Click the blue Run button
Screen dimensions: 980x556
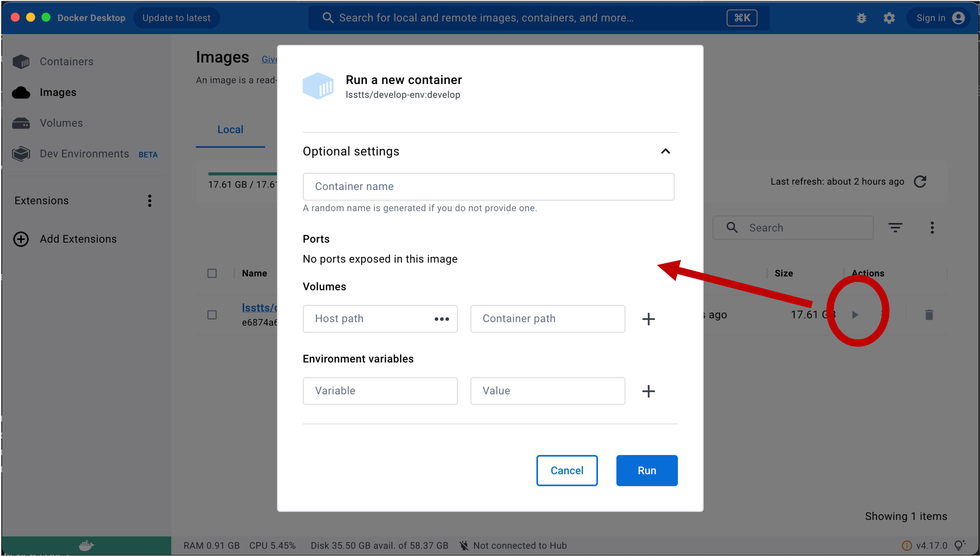pos(646,471)
